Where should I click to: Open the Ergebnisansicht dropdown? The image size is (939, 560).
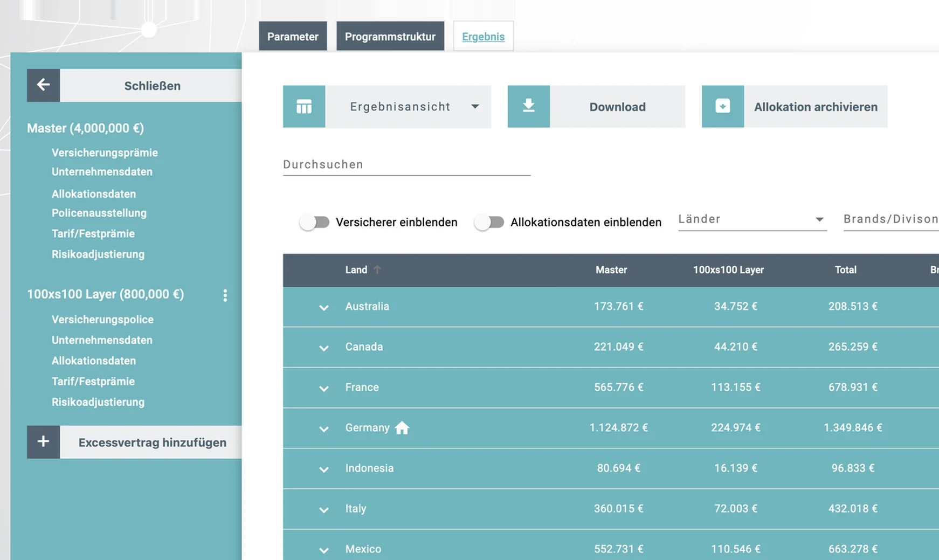point(409,107)
